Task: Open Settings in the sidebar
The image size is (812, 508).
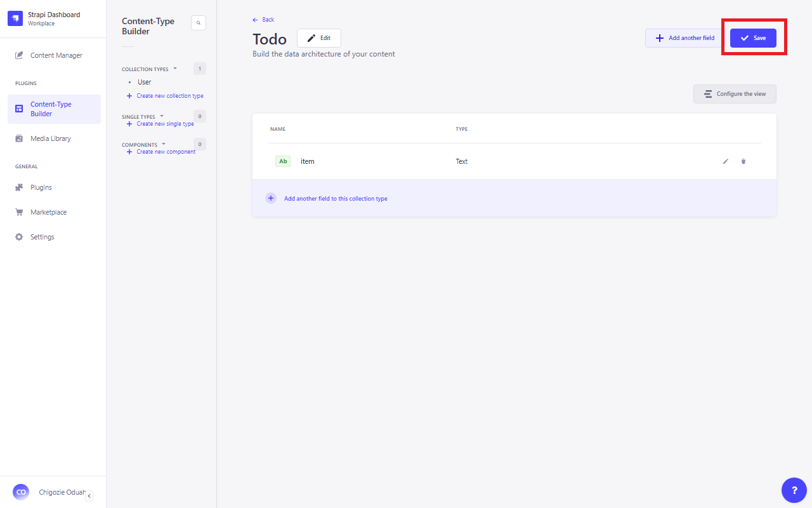Action: [42, 237]
